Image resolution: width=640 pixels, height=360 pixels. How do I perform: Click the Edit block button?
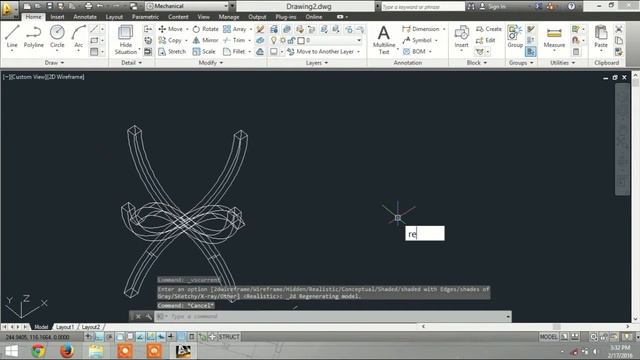point(485,40)
